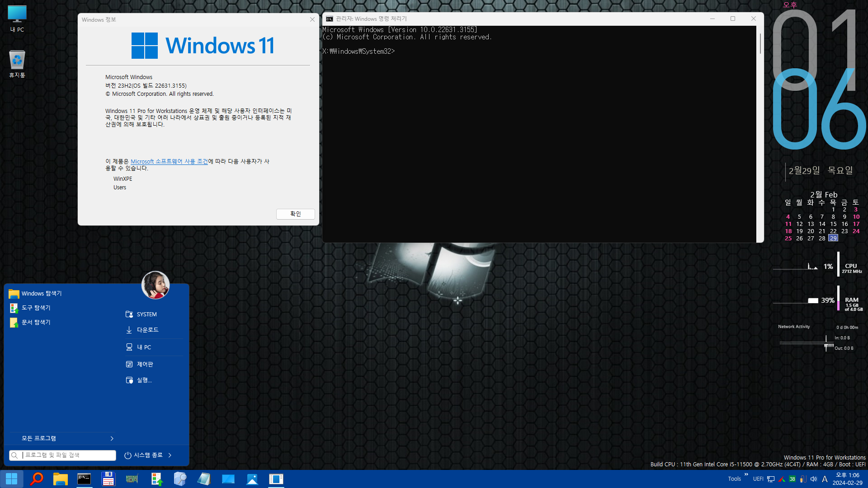The height and width of the screenshot is (488, 868).
Task: Toggle the input language A indicator
Action: 825,479
